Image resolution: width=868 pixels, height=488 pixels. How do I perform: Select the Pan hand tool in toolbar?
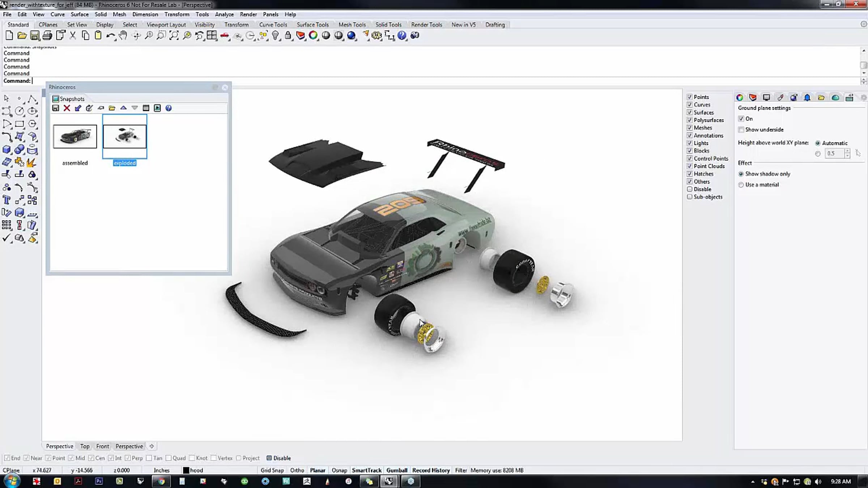coord(123,35)
